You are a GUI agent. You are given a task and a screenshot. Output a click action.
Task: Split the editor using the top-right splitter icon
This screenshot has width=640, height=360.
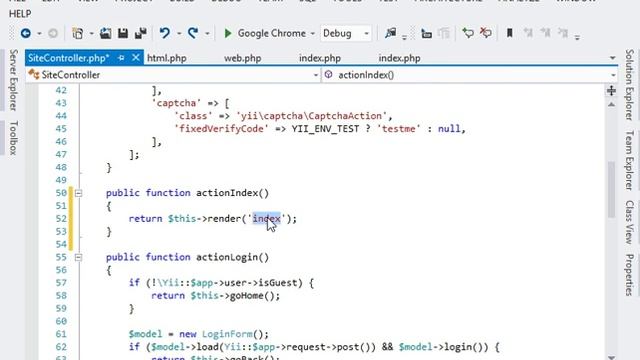point(611,91)
